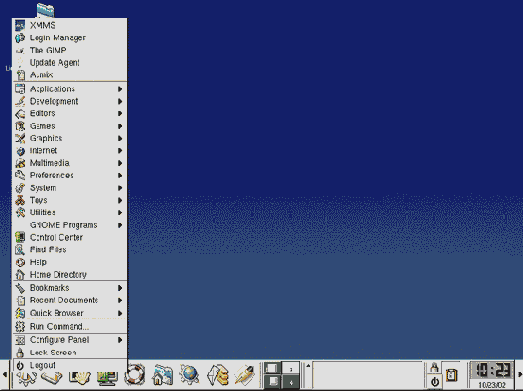
Task: Open Control Center from the menu
Action: [x=70, y=238]
